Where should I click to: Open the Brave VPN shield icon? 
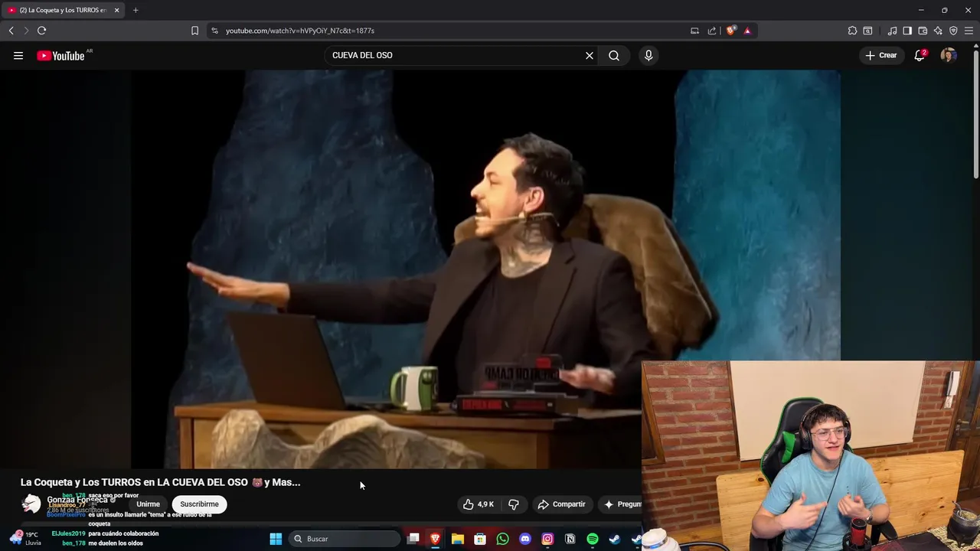(x=953, y=31)
